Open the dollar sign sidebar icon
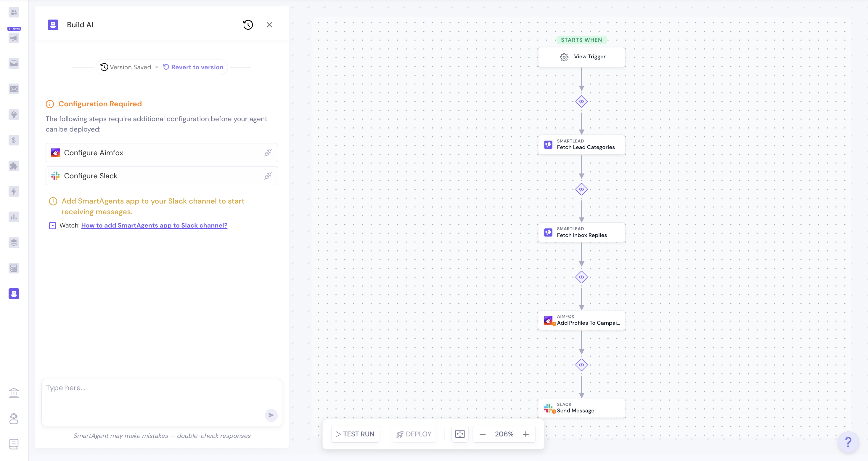 pos(14,140)
